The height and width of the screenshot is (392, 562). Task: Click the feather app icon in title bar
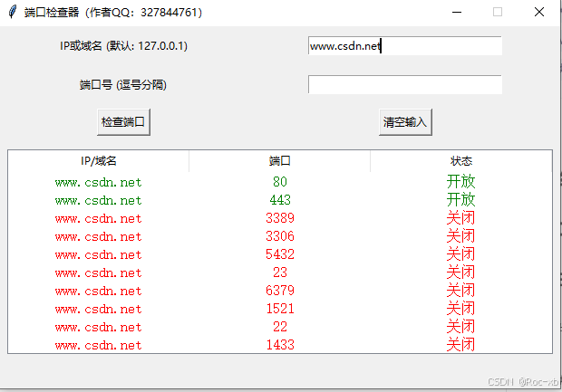13,12
